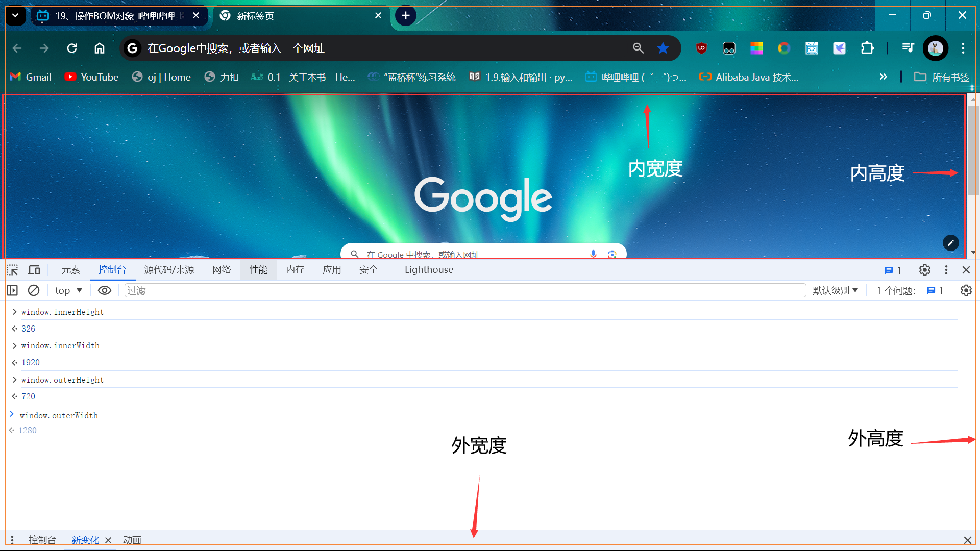Open console settings gear icon
Screen dimensions: 980x551
[966, 290]
